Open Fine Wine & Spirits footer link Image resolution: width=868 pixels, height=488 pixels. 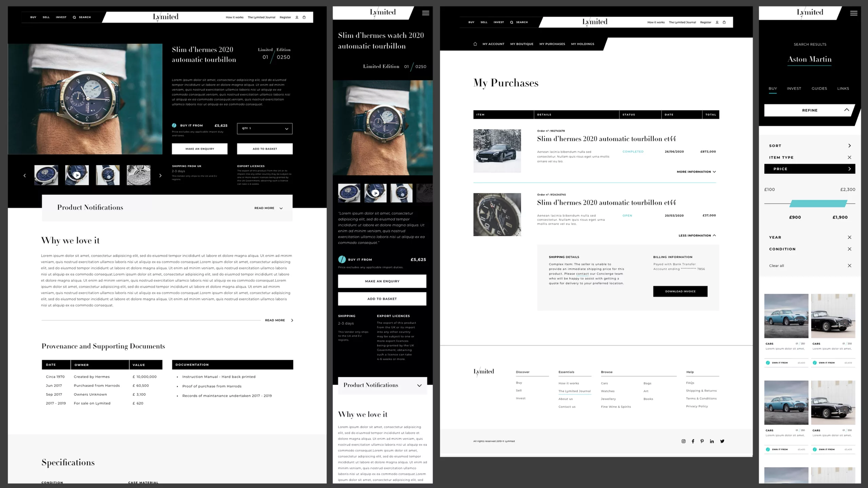[x=616, y=407]
